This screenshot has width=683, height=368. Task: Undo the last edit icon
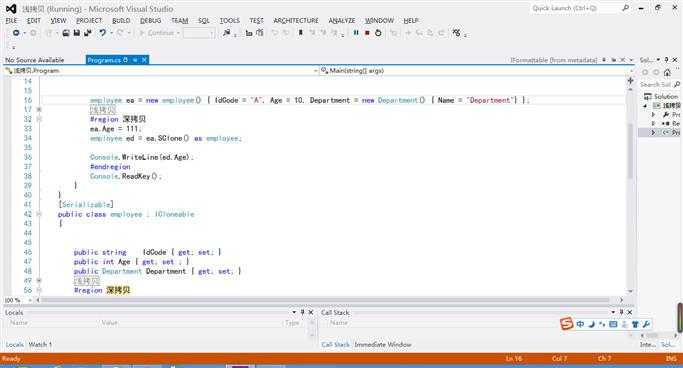pos(103,33)
